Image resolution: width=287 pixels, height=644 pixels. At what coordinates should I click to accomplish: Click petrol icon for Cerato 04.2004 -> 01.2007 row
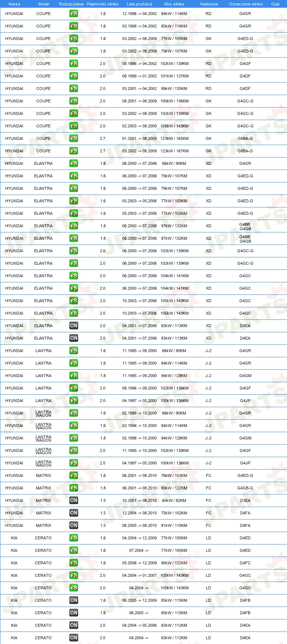point(74,575)
